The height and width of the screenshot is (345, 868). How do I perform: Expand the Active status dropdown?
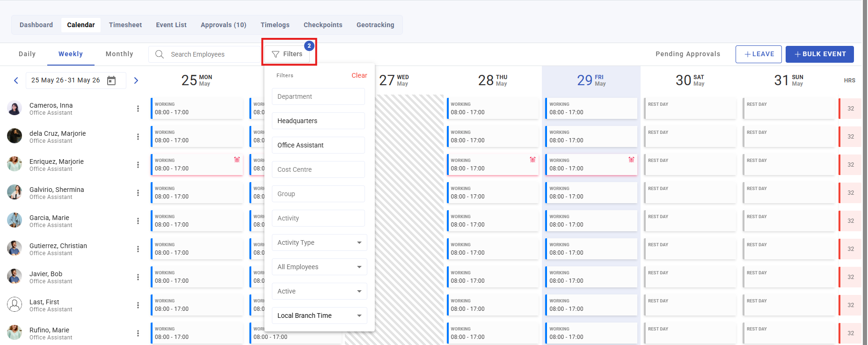tap(319, 291)
